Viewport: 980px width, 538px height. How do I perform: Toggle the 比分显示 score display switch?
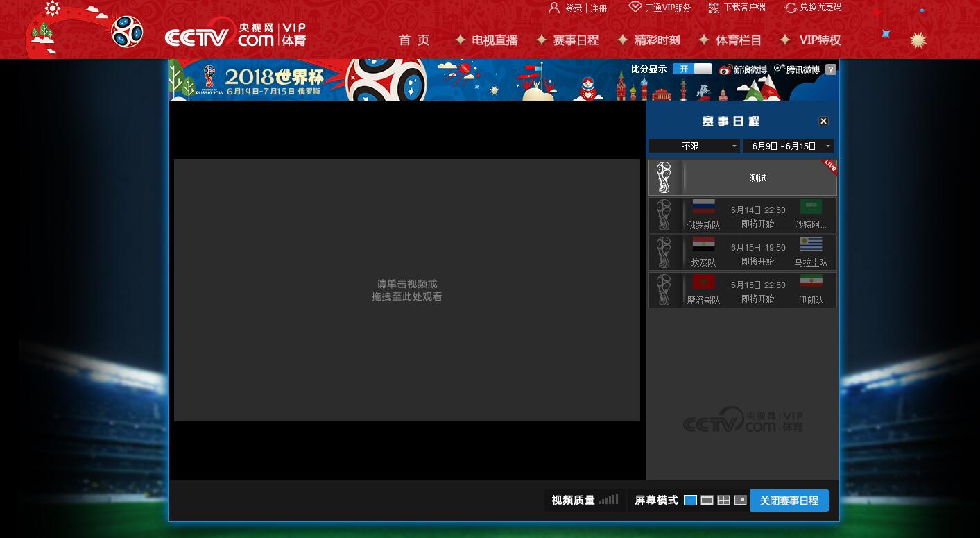[691, 69]
